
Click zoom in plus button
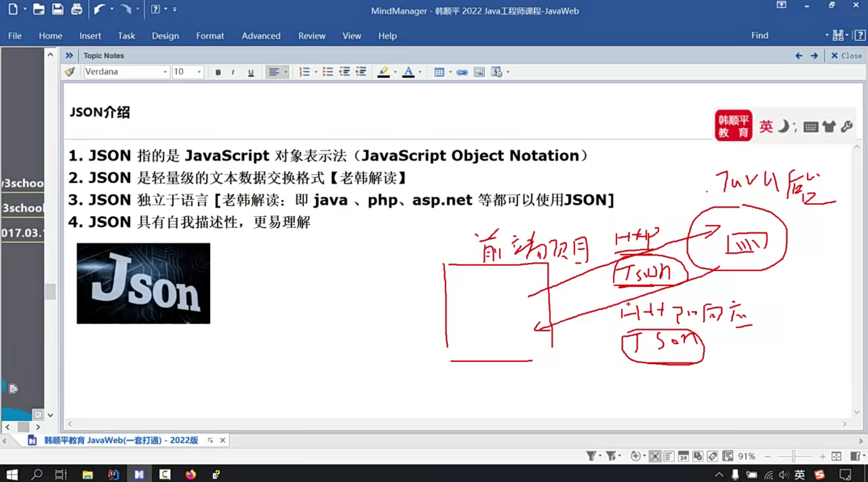822,456
